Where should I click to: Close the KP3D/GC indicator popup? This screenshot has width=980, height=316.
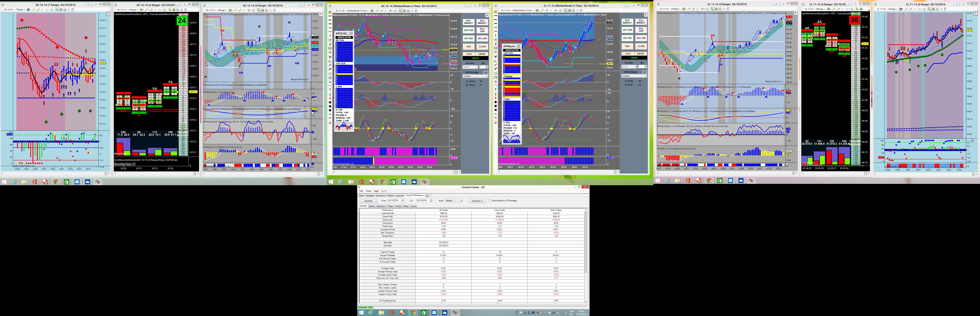(351, 34)
